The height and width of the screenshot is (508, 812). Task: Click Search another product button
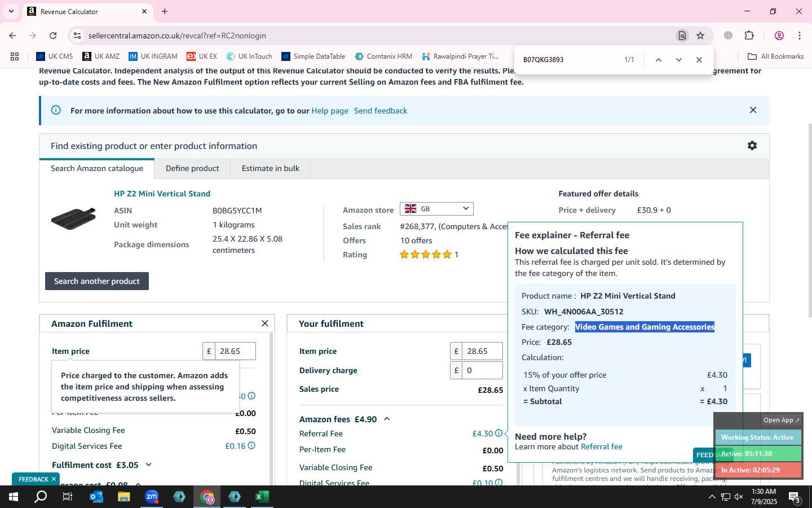tap(97, 281)
